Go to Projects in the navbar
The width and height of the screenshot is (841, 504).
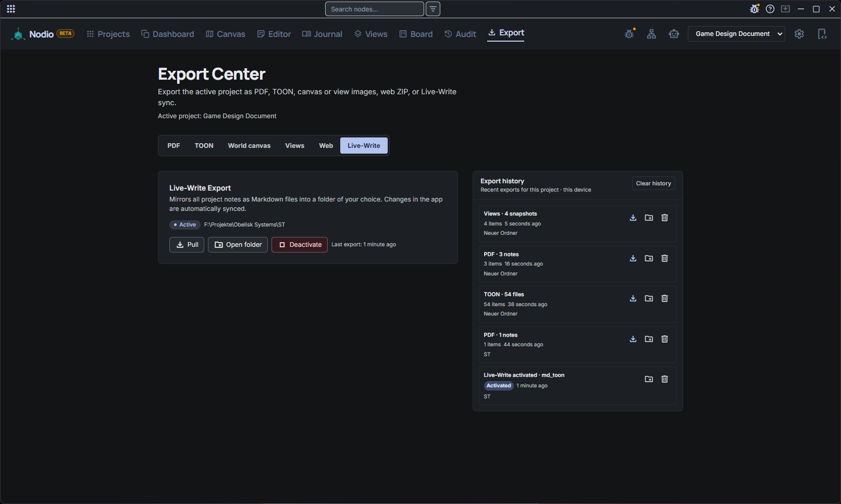coord(108,34)
